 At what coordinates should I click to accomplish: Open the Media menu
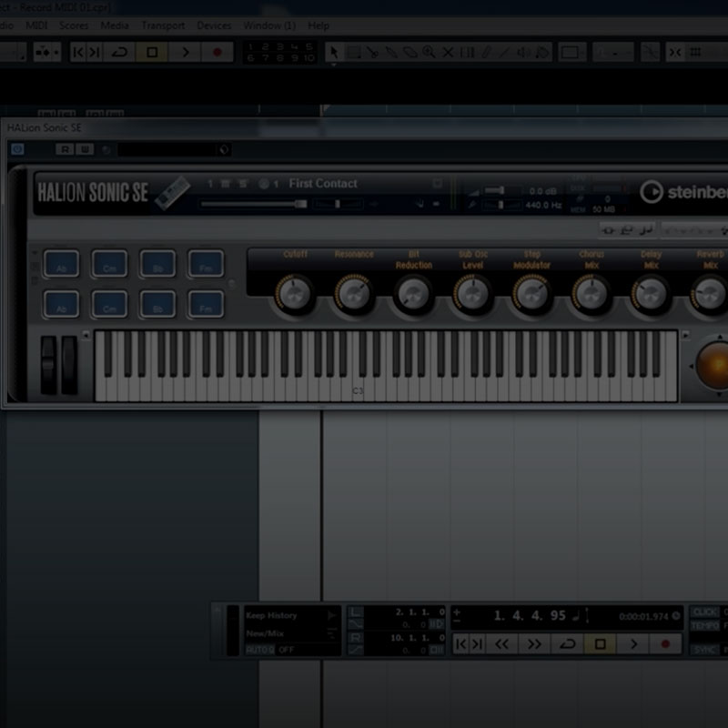pyautogui.click(x=115, y=25)
